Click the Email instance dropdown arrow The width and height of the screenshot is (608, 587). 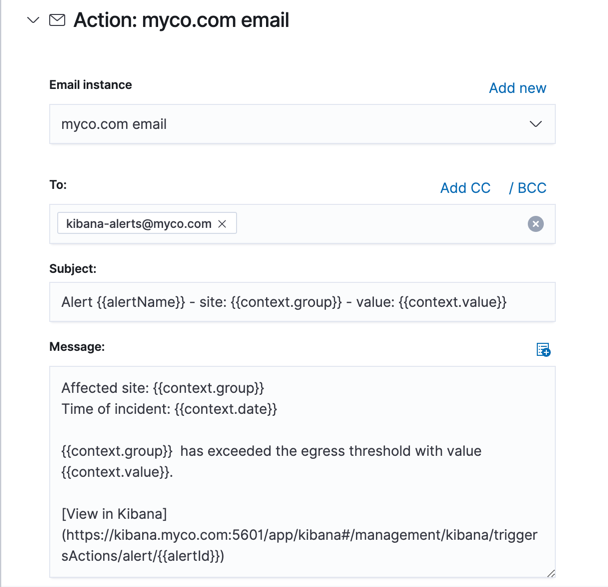tap(535, 124)
